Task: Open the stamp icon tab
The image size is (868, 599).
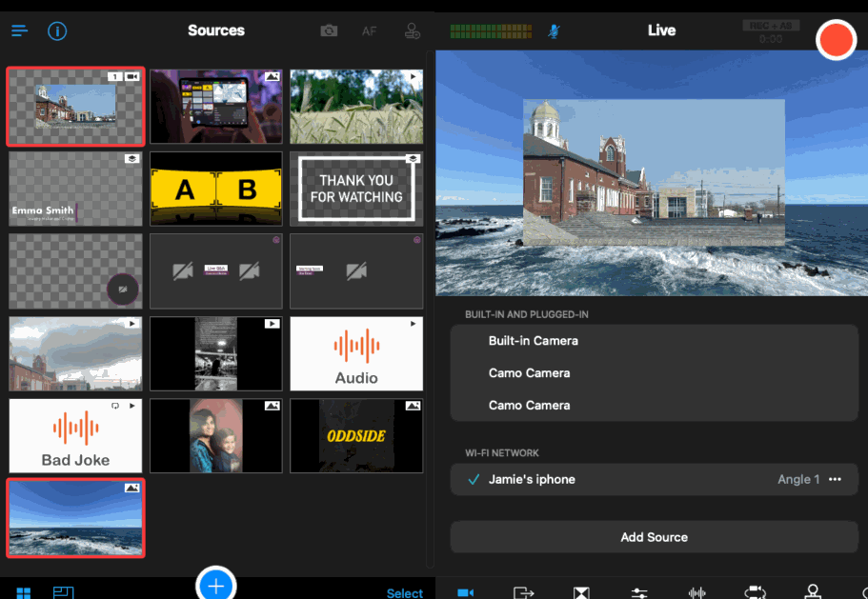Action: pyautogui.click(x=813, y=591)
